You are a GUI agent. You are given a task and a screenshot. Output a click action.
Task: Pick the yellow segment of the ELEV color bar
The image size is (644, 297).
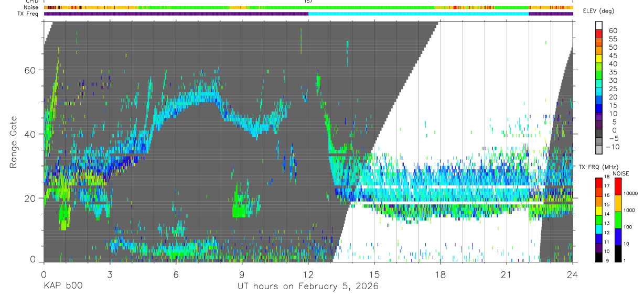click(x=599, y=59)
